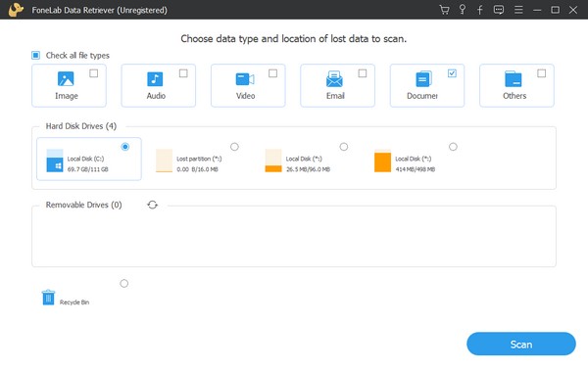Click "Removable Drives (0)" heading

coord(83,205)
